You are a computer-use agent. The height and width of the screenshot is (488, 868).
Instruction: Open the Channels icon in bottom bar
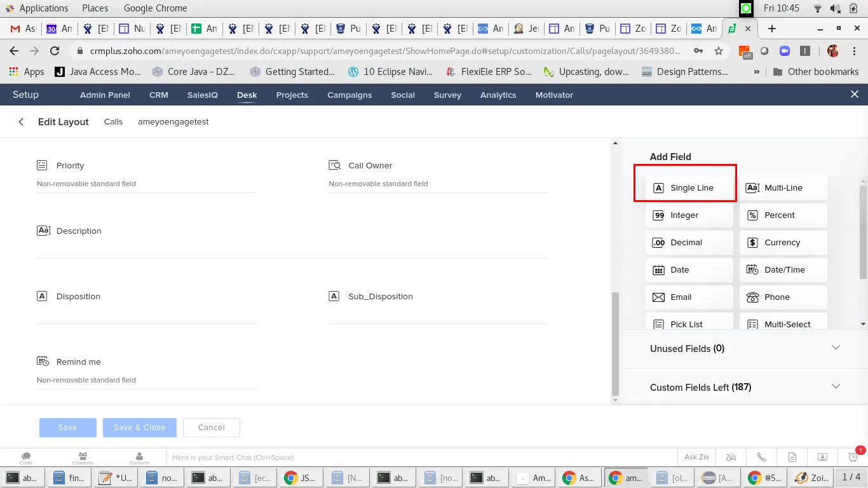tap(83, 457)
